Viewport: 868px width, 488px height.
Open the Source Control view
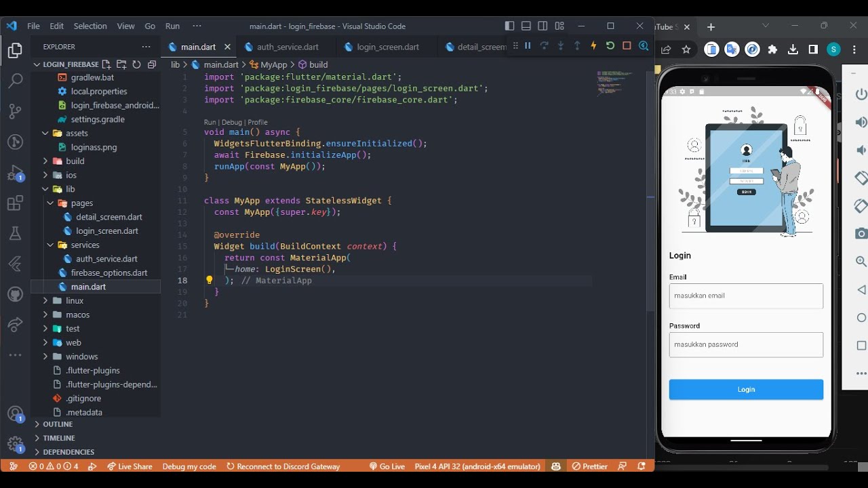(15, 111)
